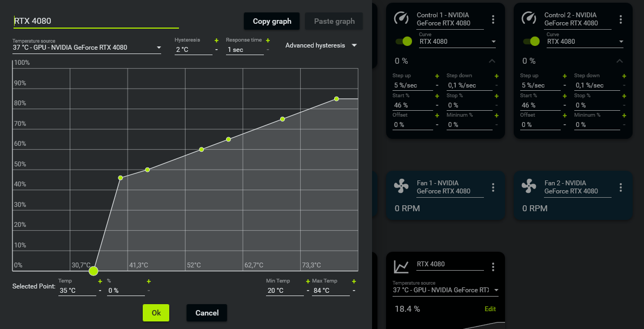Select the curve point at 85%

[x=336, y=98]
